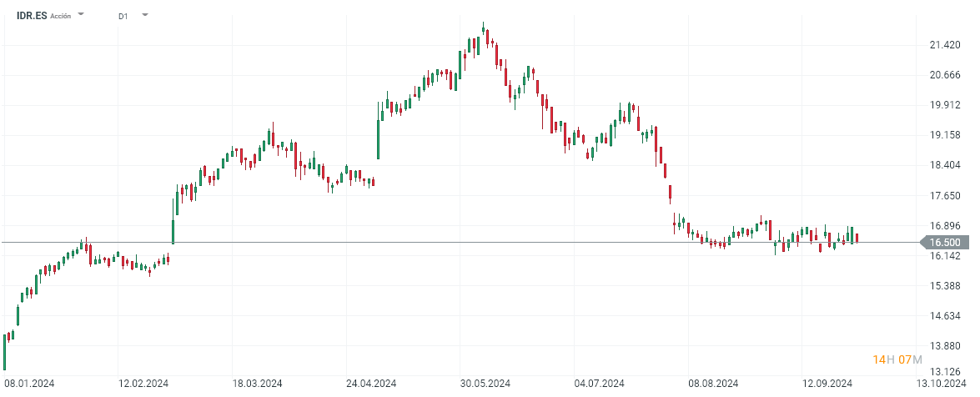Click the 24.04.2024 date label
The width and height of the screenshot is (980, 397).
coord(372,384)
